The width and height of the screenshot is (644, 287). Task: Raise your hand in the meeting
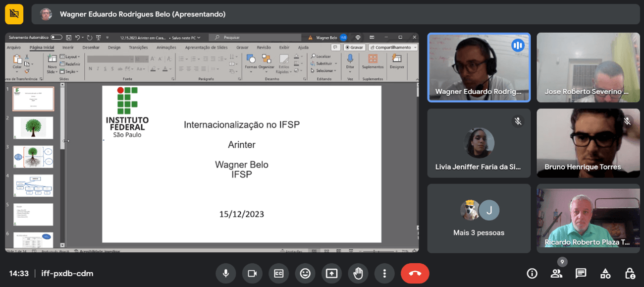(x=358, y=274)
